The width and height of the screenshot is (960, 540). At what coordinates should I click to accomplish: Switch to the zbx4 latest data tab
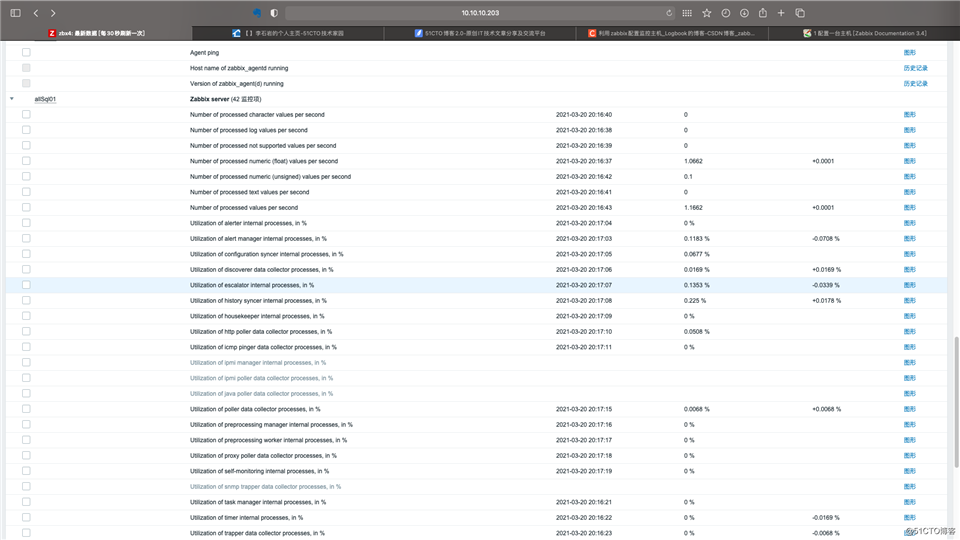[97, 33]
